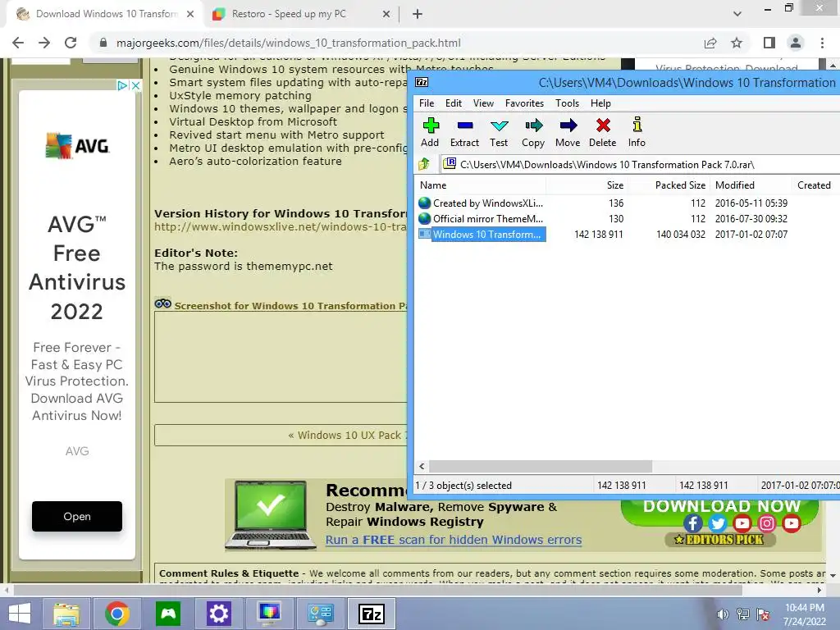
Task: Click the Move toolbar icon in 7-Zip
Action: pos(568,132)
